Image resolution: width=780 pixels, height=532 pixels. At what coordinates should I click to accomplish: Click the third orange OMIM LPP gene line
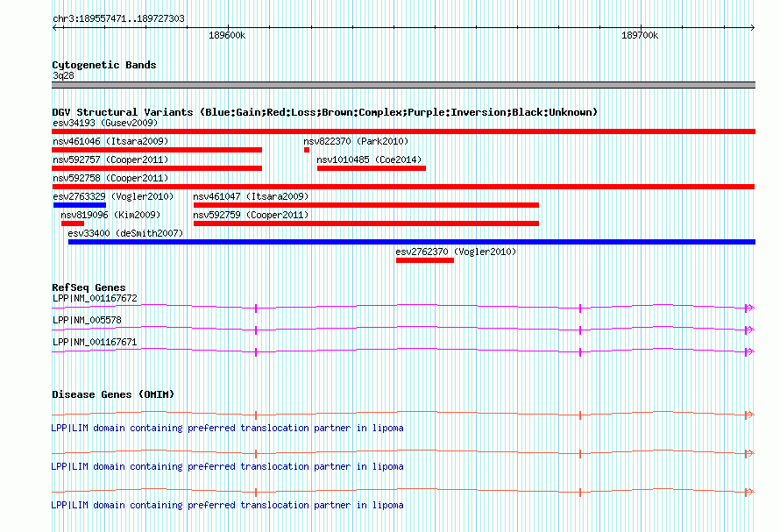403,492
